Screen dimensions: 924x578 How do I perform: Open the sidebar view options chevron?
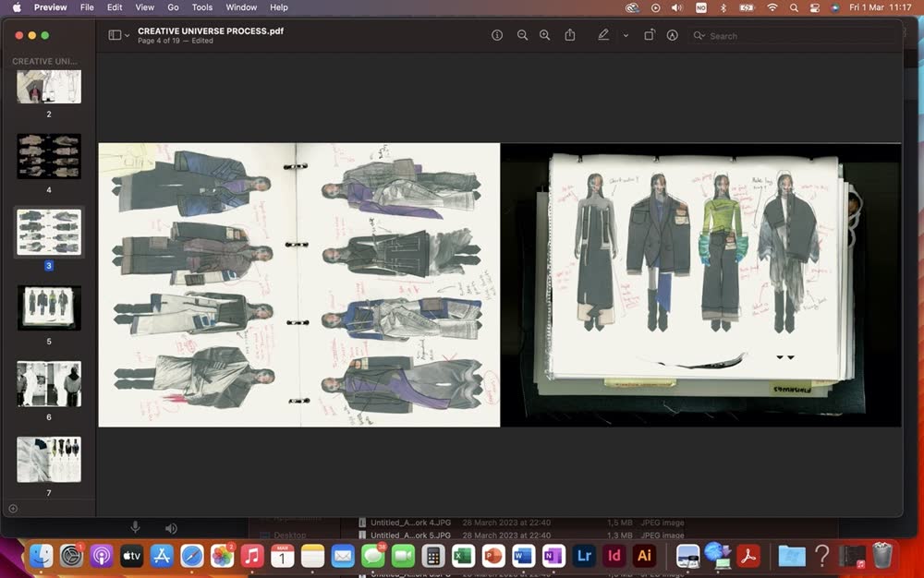pyautogui.click(x=127, y=36)
